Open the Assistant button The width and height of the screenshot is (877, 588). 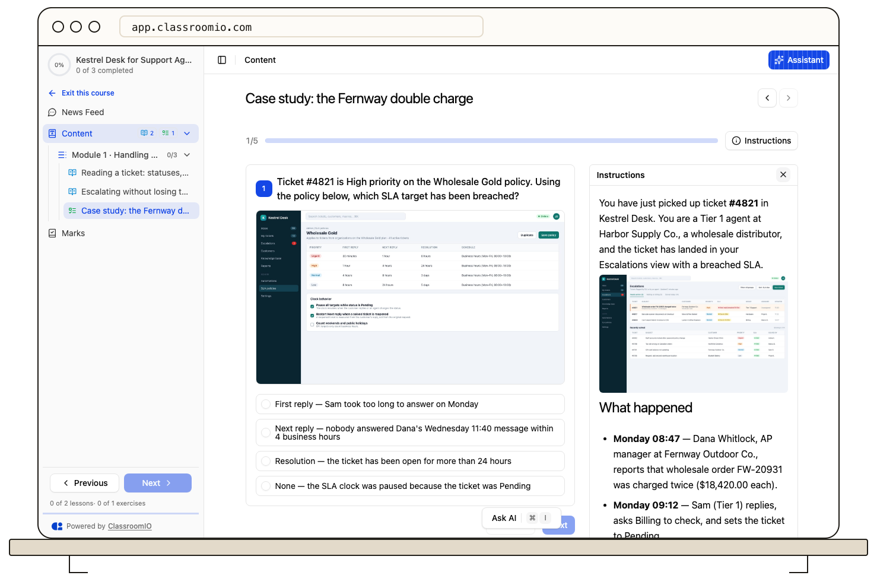pos(799,60)
